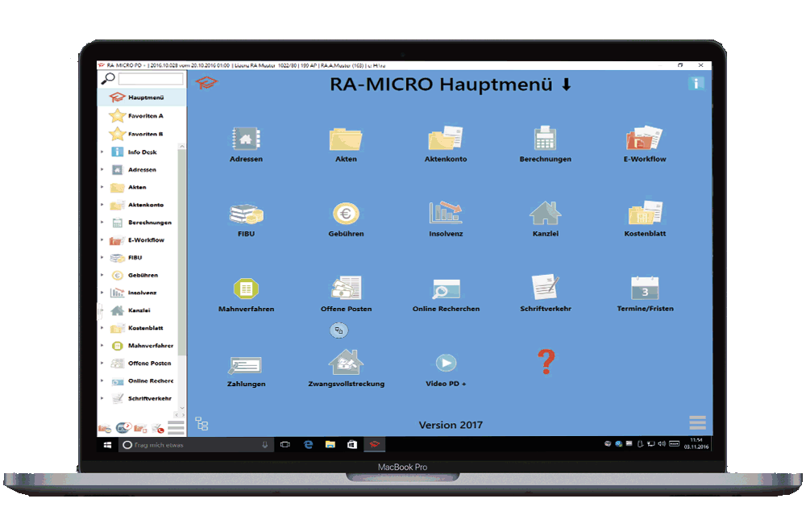The width and height of the screenshot is (806, 532).
Task: Open the Aktenkonto icon in main menu
Action: 445,139
